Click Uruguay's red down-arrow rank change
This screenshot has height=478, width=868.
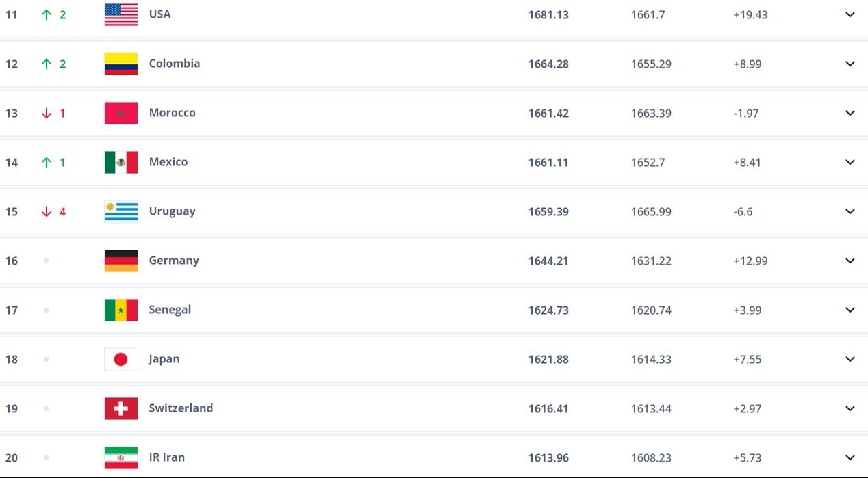[x=47, y=211]
